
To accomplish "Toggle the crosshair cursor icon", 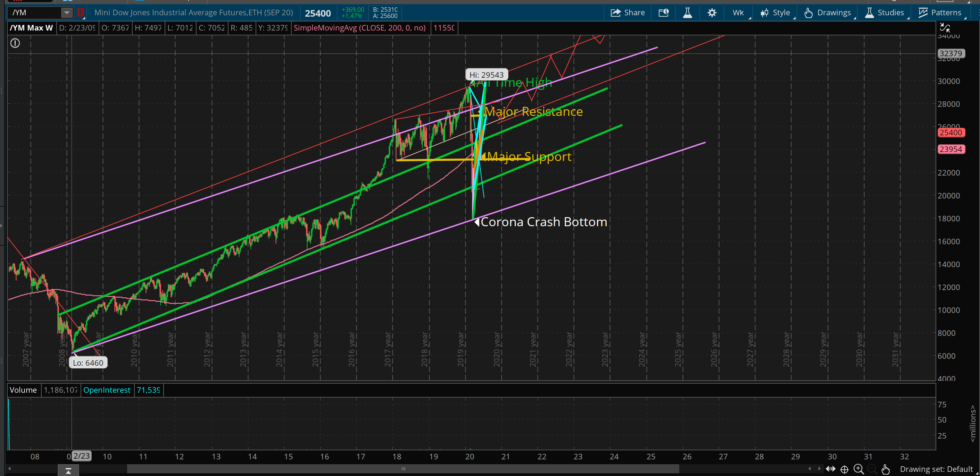I will tap(844, 469).
